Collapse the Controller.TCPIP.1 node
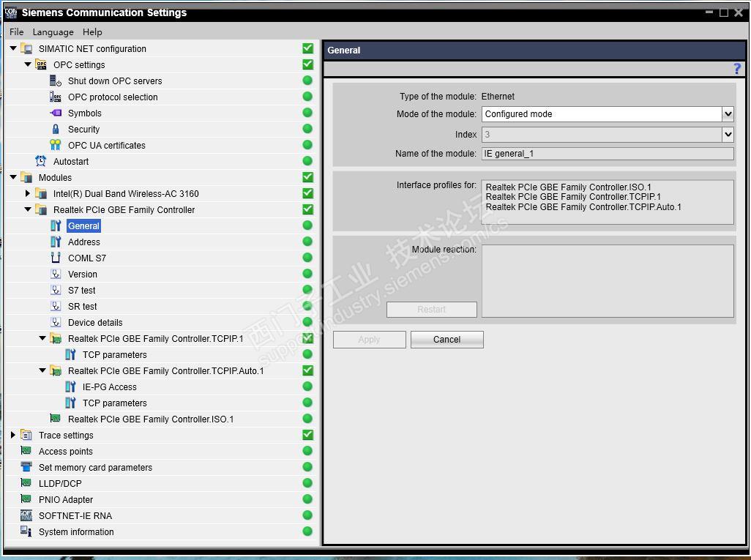 pos(42,338)
